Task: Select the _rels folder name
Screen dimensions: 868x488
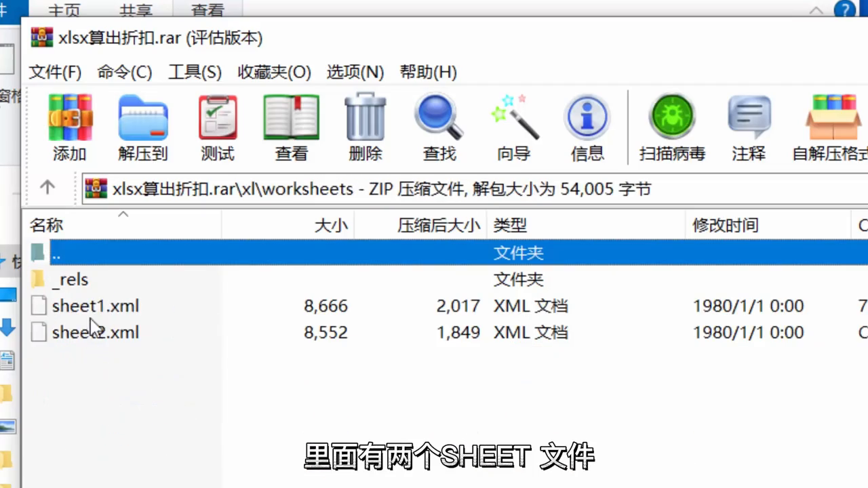Action: [71, 279]
